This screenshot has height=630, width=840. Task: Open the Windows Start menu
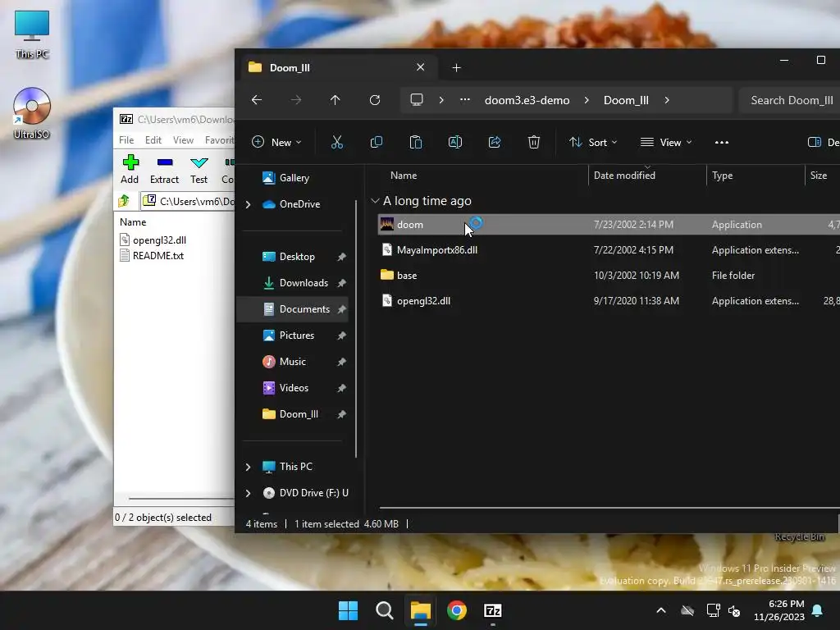pos(348,610)
